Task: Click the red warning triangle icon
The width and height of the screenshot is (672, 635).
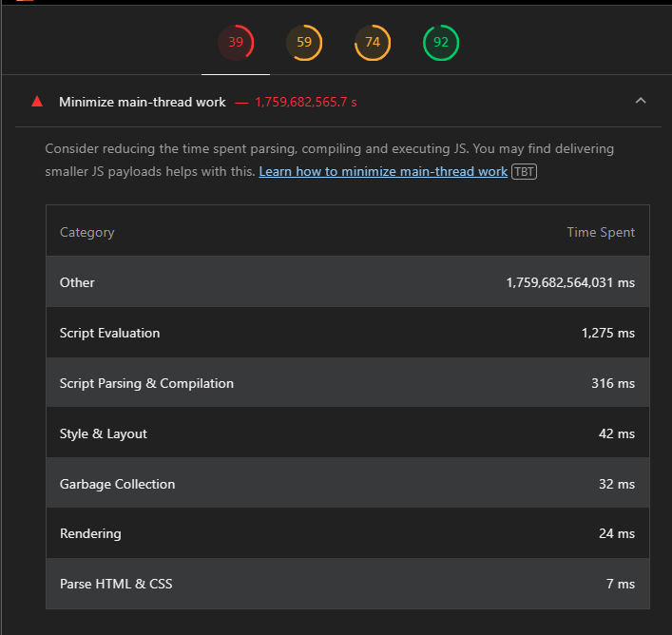Action: point(37,102)
